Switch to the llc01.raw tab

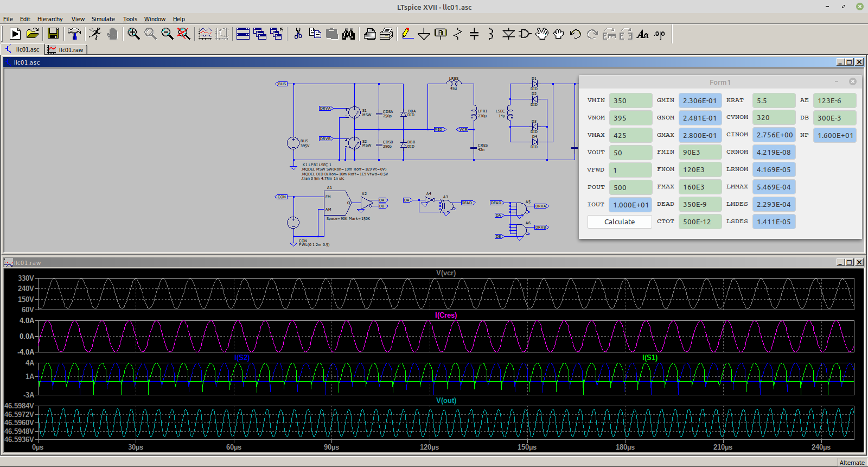click(x=66, y=49)
